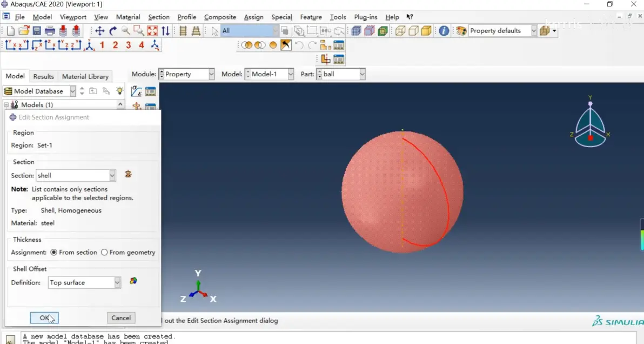Open the Composite menu
This screenshot has height=344, width=644.
point(220,17)
